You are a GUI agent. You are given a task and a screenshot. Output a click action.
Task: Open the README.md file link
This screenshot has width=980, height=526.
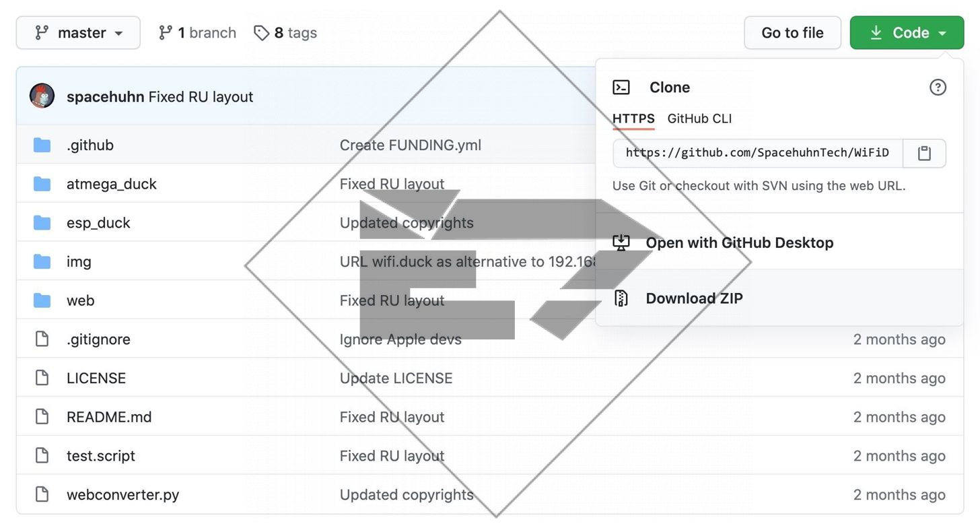[x=109, y=417]
